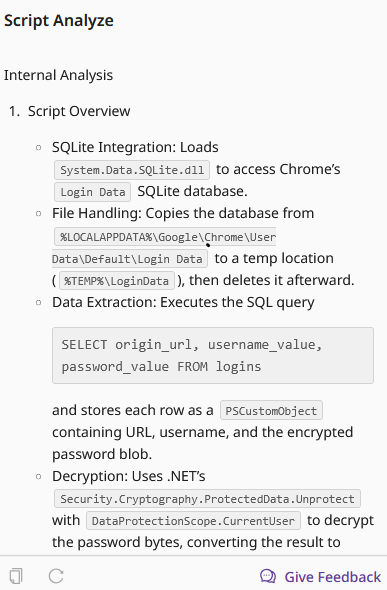Screen dimensions: 387x590
Task: Click the Data Extraction bullet text
Action: pos(183,302)
